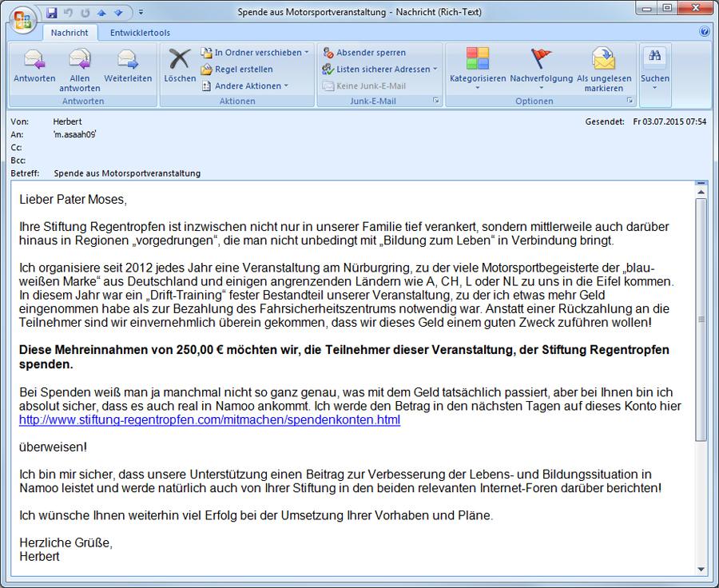719x588 pixels.
Task: Click the Redo icon in quick access toolbar
Action: pos(85,13)
